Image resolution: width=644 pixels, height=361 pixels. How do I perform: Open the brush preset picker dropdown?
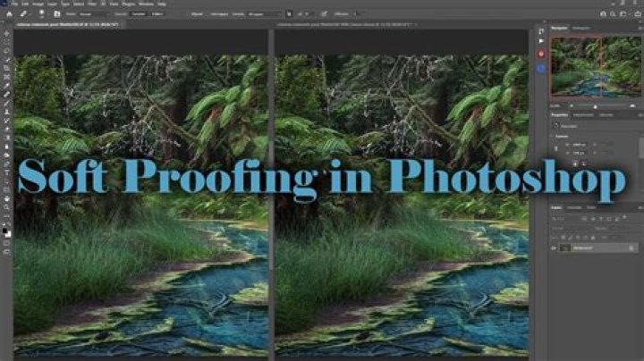(41, 13)
